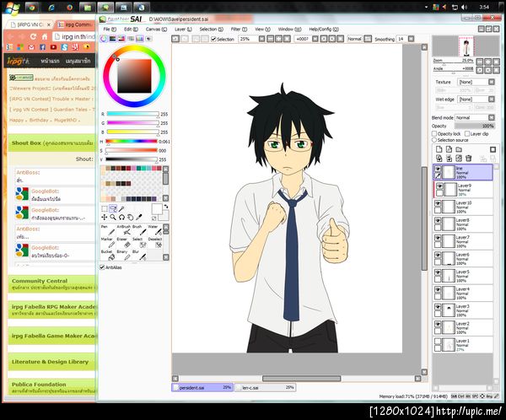The image size is (506, 420).
Task: Select the Bucket fill tool
Action: click(x=107, y=255)
